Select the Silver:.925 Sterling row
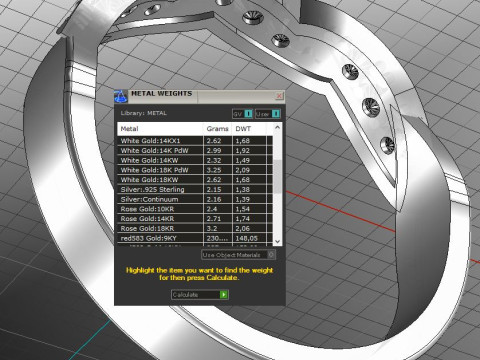This screenshot has width=480, height=360. click(195, 189)
